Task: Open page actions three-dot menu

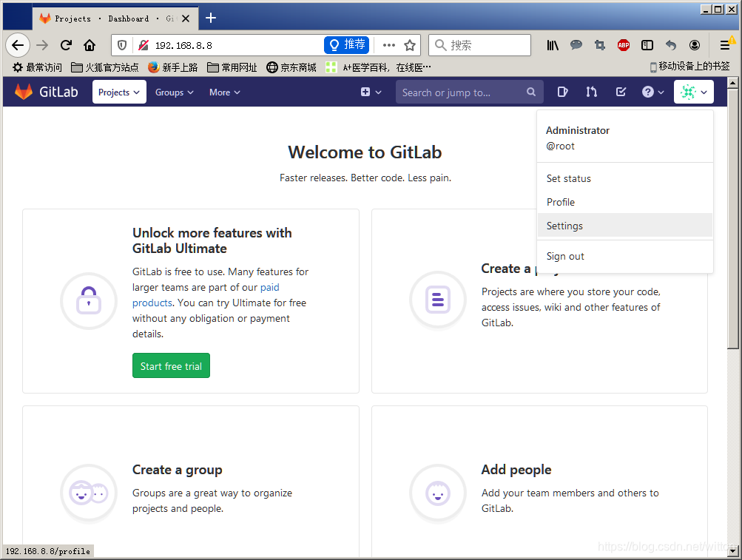Action: [389, 45]
